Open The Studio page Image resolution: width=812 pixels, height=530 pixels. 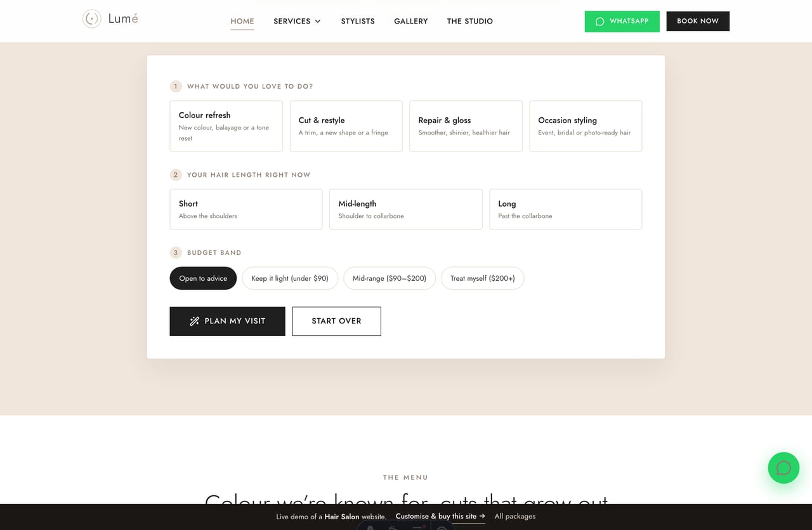[470, 21]
